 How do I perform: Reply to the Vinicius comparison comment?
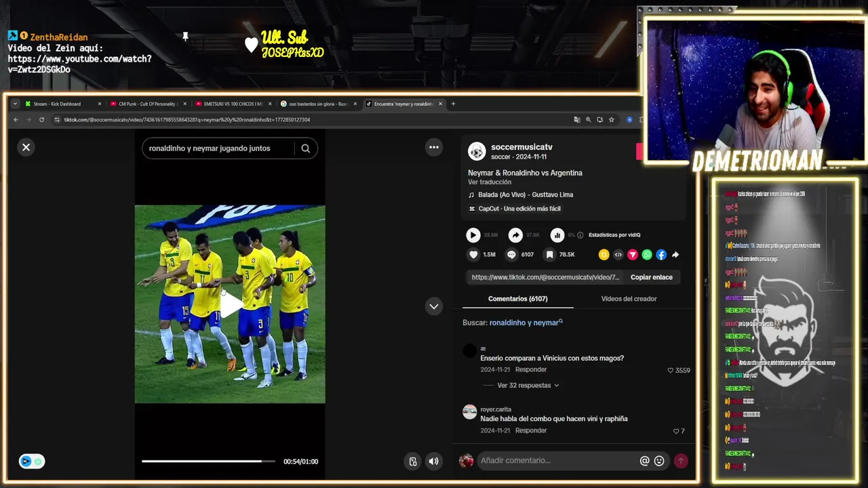[531, 370]
